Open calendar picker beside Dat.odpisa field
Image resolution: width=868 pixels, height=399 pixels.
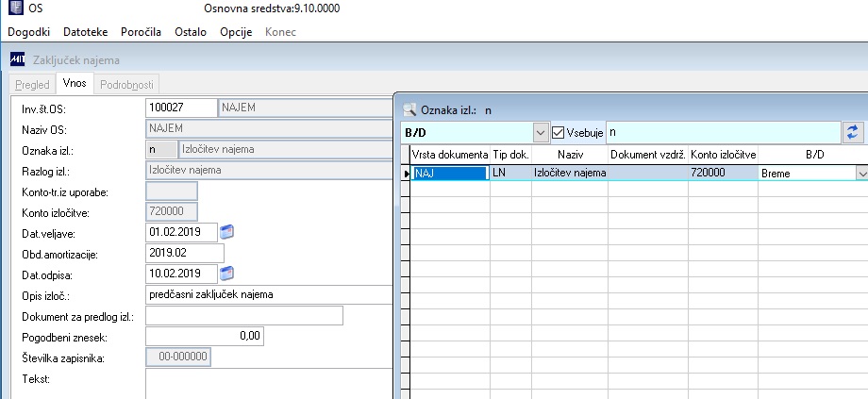click(x=227, y=274)
